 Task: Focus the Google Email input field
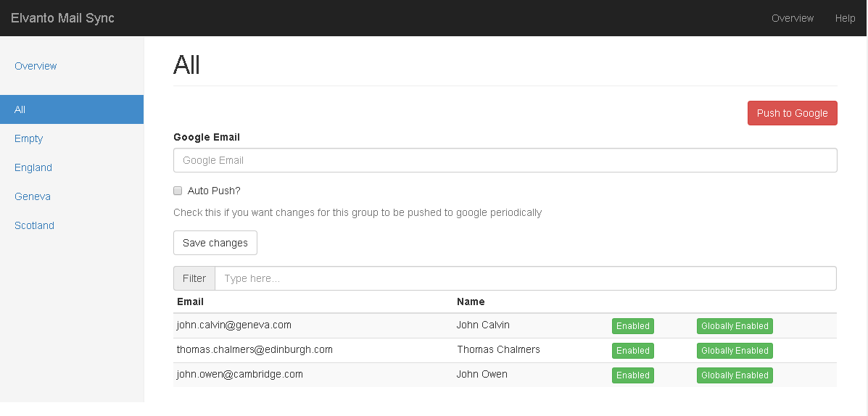[505, 160]
